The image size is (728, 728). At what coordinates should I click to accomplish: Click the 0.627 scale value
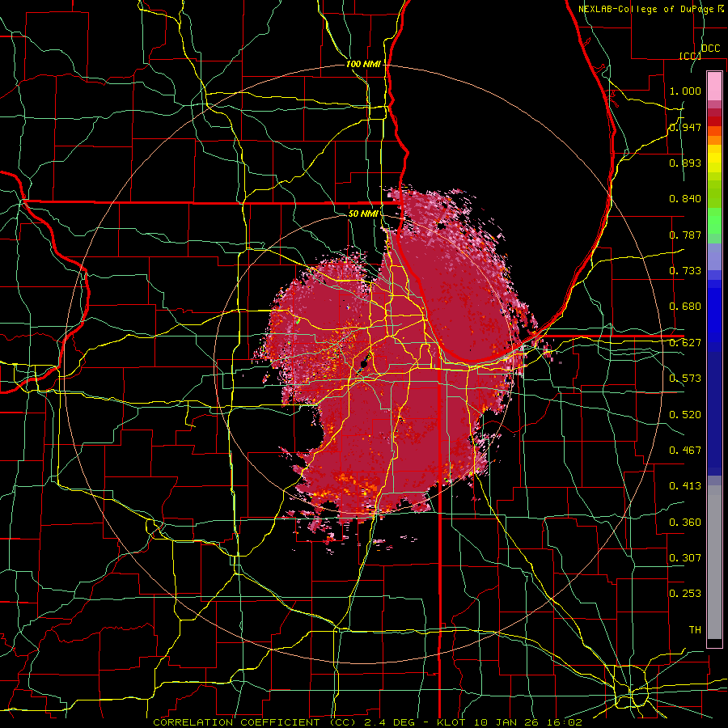pos(685,343)
